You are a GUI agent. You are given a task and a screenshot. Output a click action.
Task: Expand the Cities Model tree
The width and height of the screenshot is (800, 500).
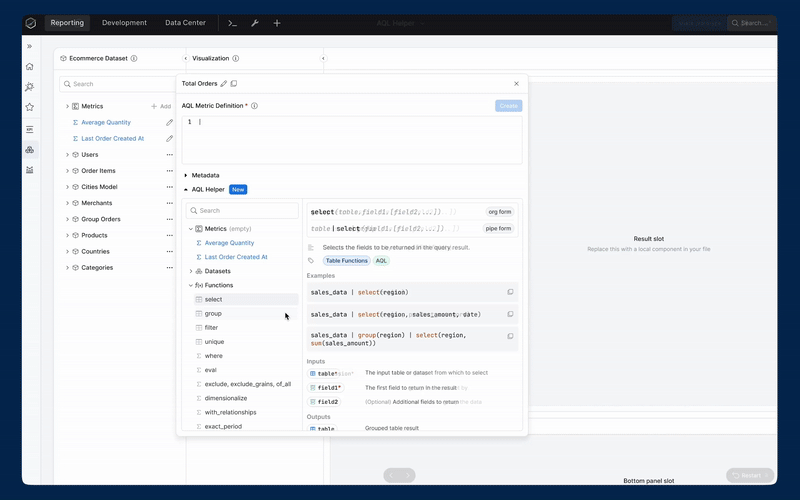coord(67,187)
